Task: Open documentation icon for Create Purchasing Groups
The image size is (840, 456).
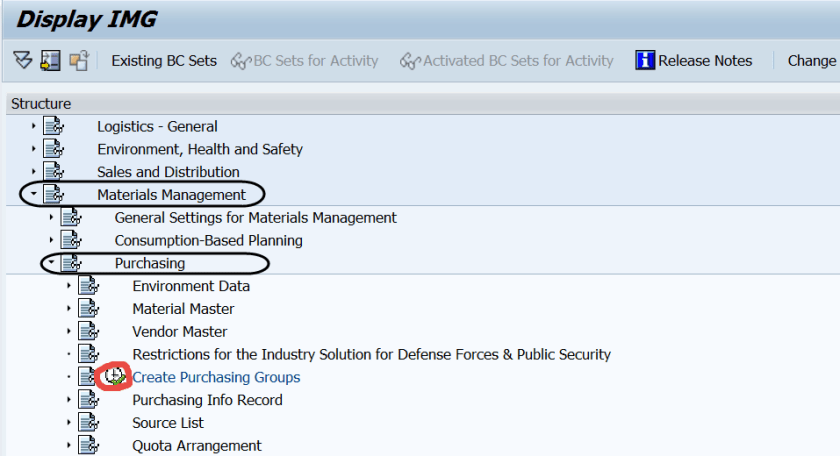Action: pos(89,377)
